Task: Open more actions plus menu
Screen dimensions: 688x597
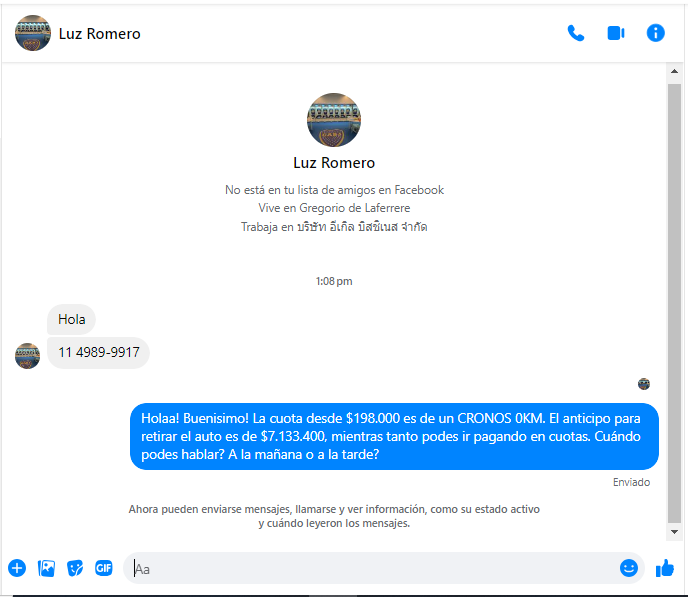Action: 17,568
